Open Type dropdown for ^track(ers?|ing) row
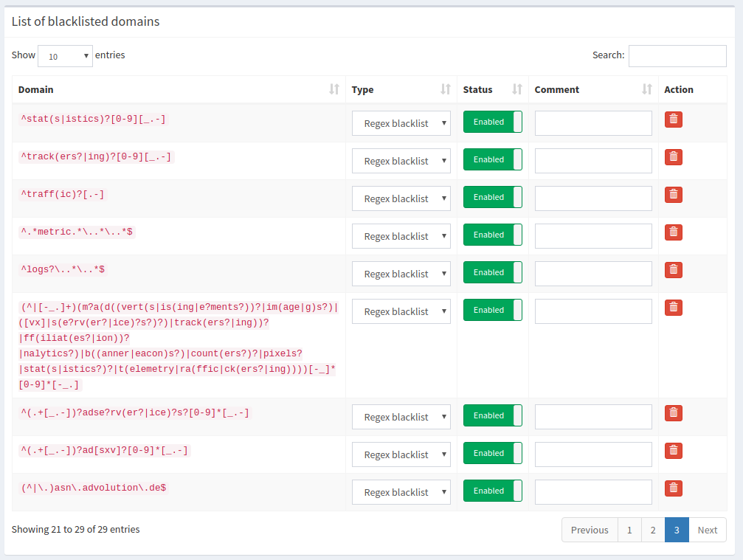 click(x=401, y=161)
